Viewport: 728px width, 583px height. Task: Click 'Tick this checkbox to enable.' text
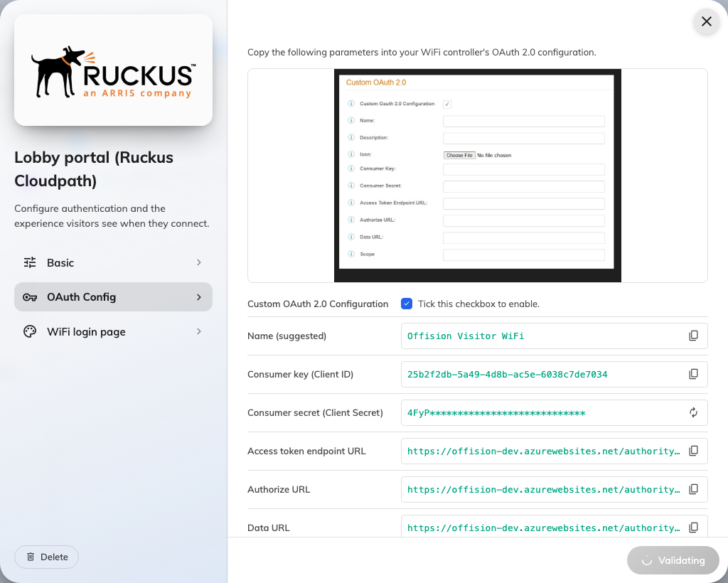point(478,304)
